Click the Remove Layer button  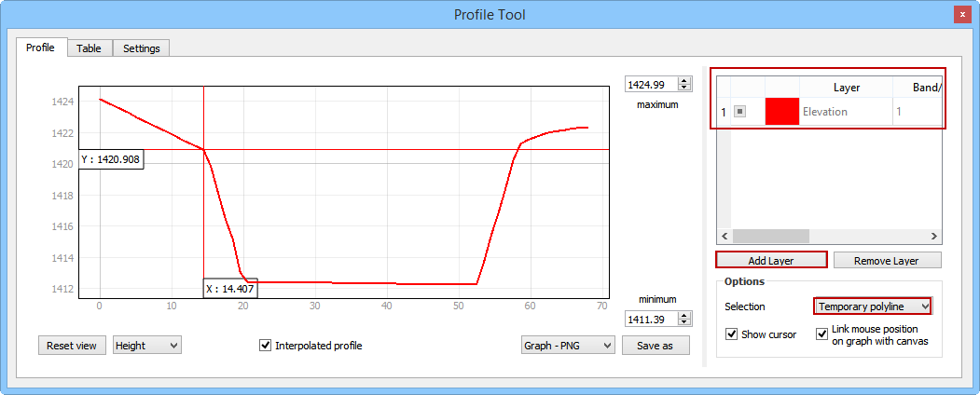click(x=887, y=260)
